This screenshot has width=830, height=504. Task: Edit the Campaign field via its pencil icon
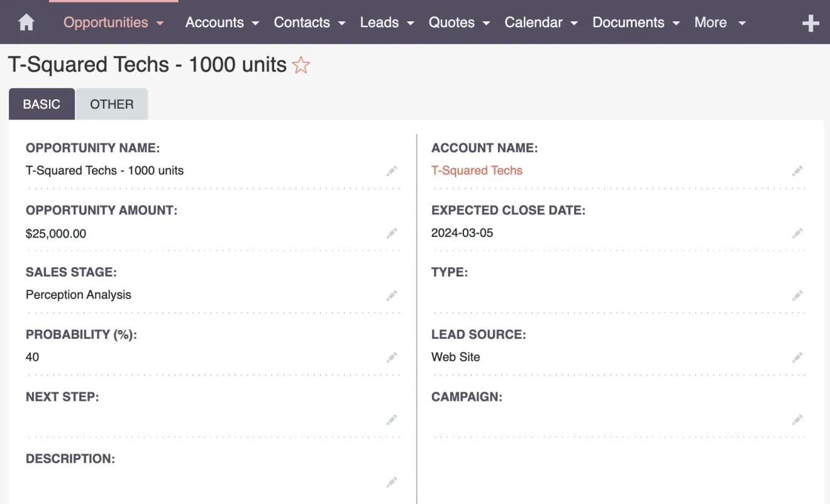(797, 419)
